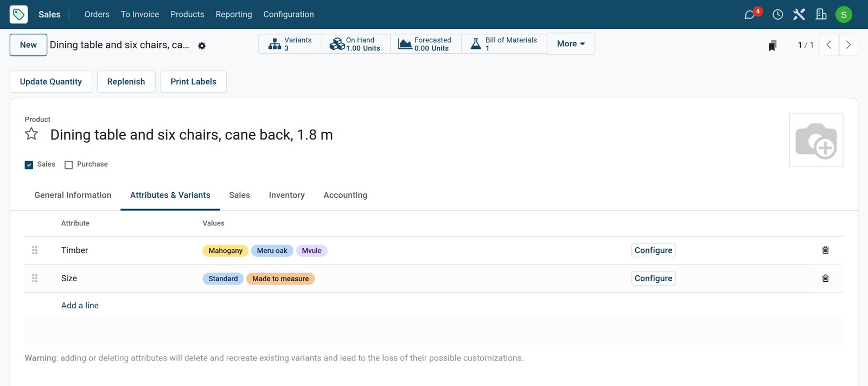This screenshot has width=868, height=386.
Task: Open the On Hand units stat button
Action: coord(356,44)
